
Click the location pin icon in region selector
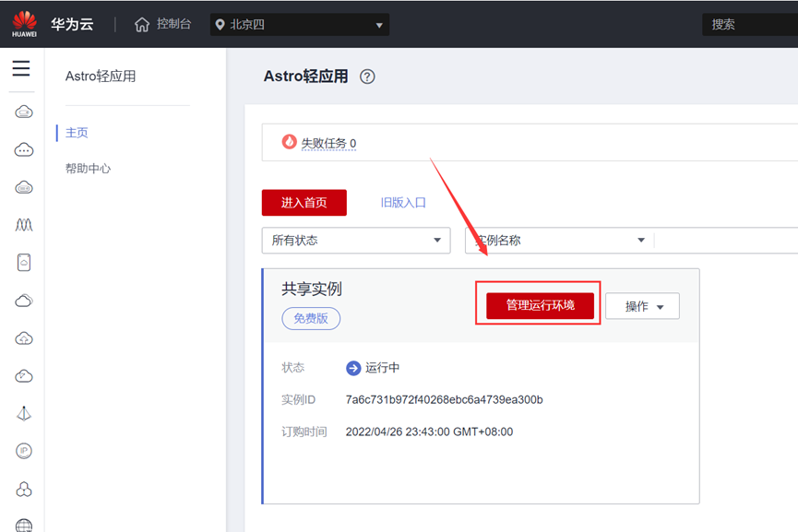pos(220,24)
